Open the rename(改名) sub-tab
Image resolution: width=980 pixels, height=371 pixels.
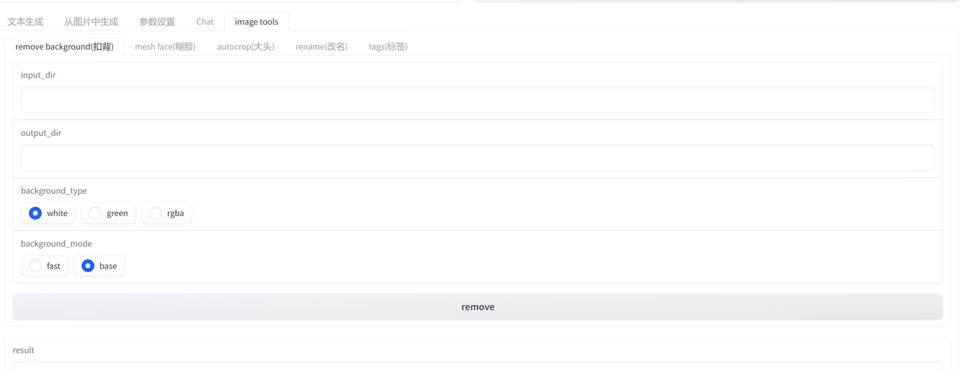321,47
